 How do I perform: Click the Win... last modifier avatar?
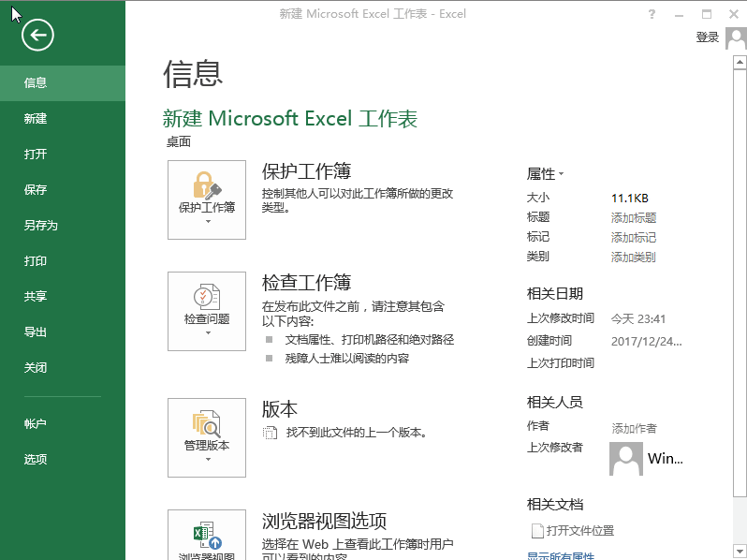[x=626, y=459]
